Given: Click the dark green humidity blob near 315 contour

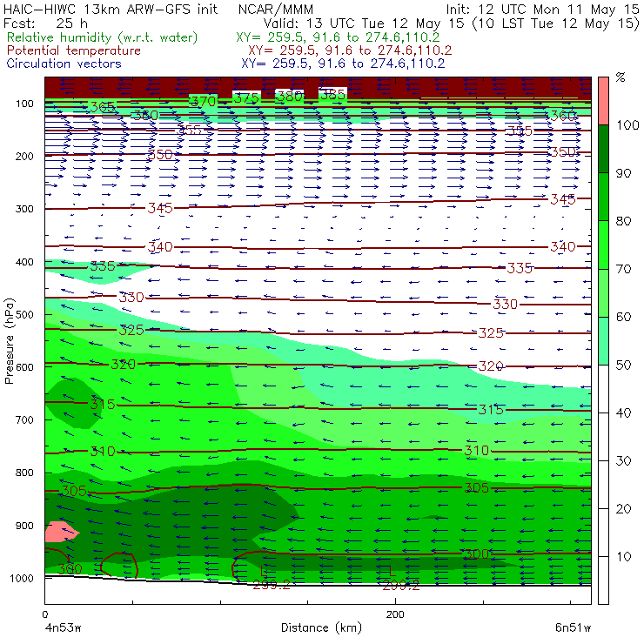Looking at the screenshot, I should coord(72,403).
